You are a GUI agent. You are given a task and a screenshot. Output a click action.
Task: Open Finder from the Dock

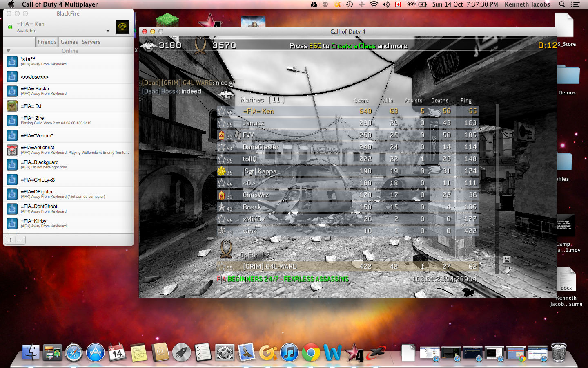31,352
